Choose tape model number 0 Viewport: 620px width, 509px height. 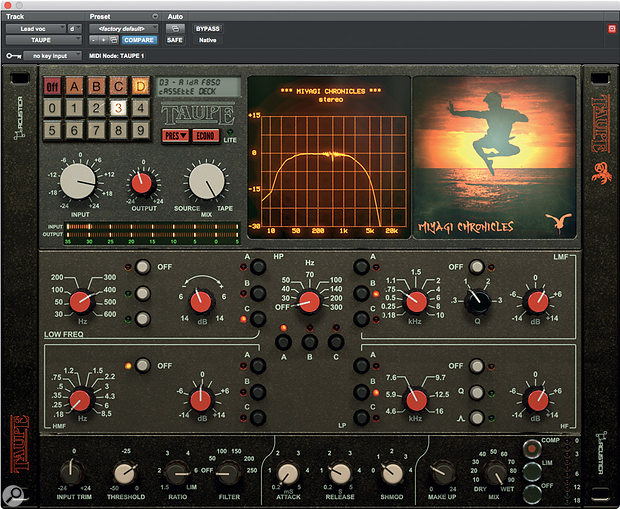[52, 108]
